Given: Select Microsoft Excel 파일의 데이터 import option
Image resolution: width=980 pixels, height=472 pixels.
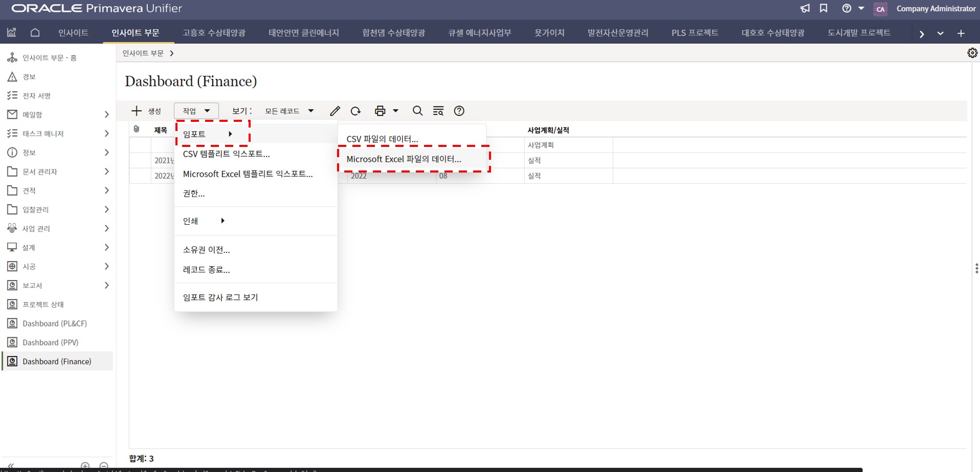Looking at the screenshot, I should click(404, 159).
